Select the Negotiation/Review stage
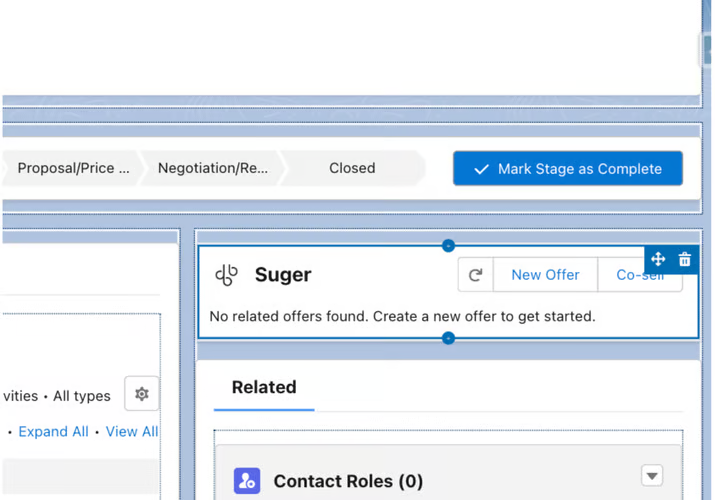Screen dimensions: 715x500 213,168
